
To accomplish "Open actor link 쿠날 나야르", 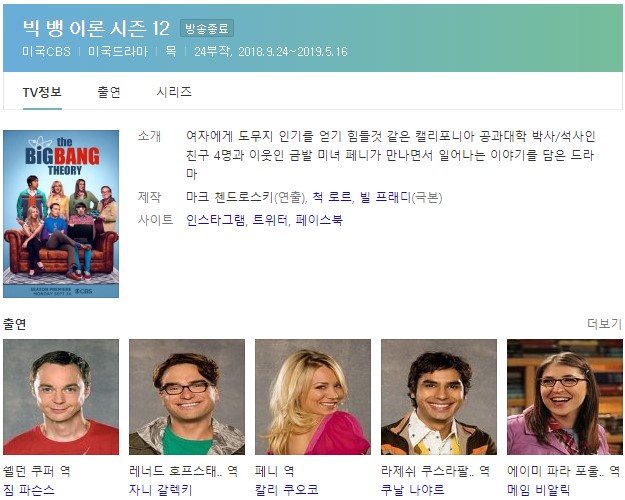I will [413, 490].
